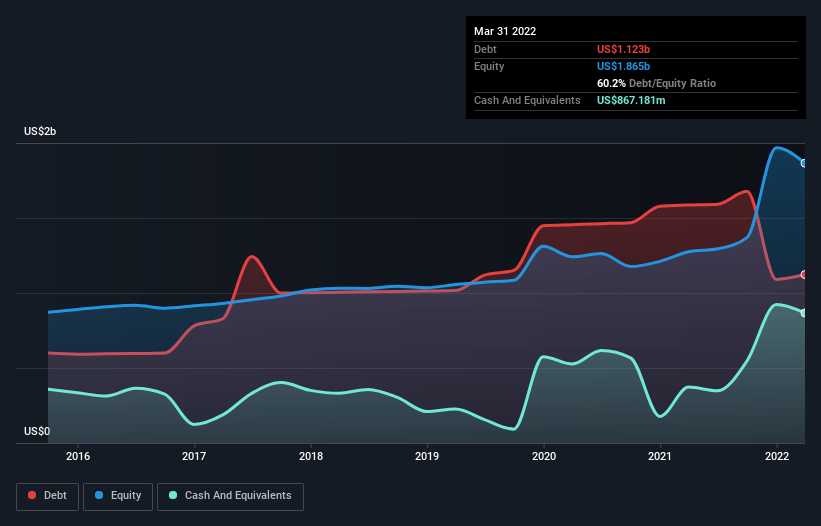The image size is (821, 526).
Task: Toggle the Debt series legend button
Action: coord(47,496)
